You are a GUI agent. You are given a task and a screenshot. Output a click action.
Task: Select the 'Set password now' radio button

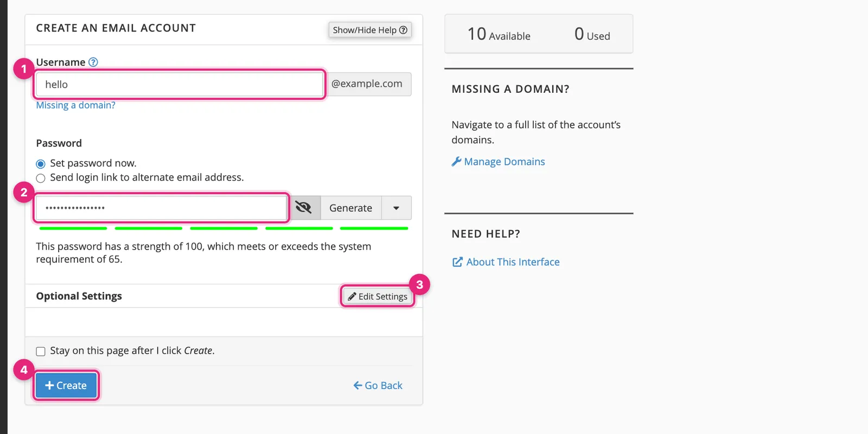41,164
